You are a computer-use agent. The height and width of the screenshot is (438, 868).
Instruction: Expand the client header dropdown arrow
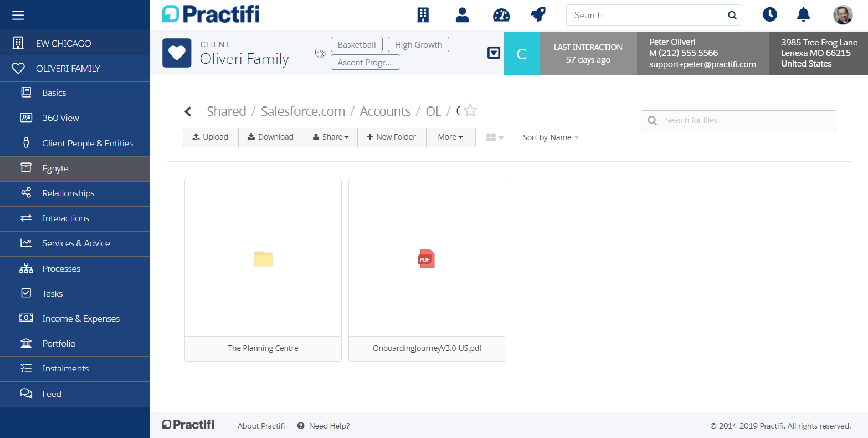(x=494, y=53)
